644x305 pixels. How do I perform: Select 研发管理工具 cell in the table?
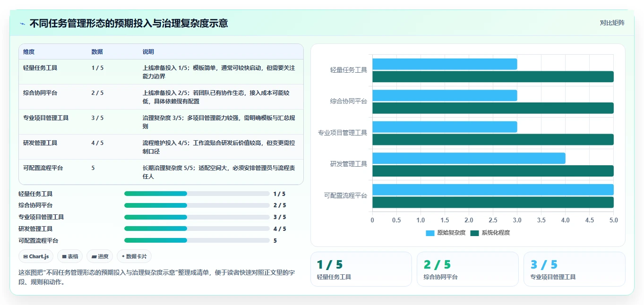[40, 143]
